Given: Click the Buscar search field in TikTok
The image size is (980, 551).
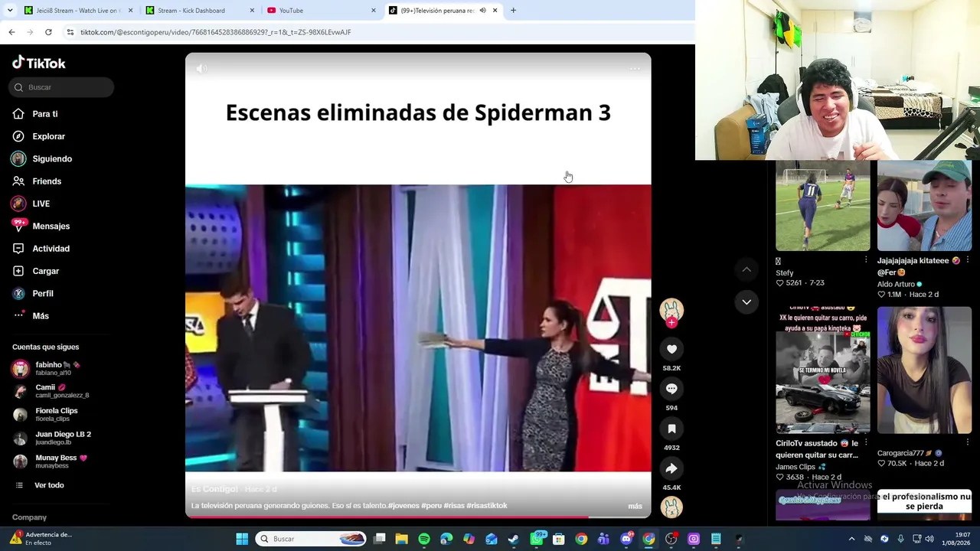Looking at the screenshot, I should pyautogui.click(x=62, y=87).
